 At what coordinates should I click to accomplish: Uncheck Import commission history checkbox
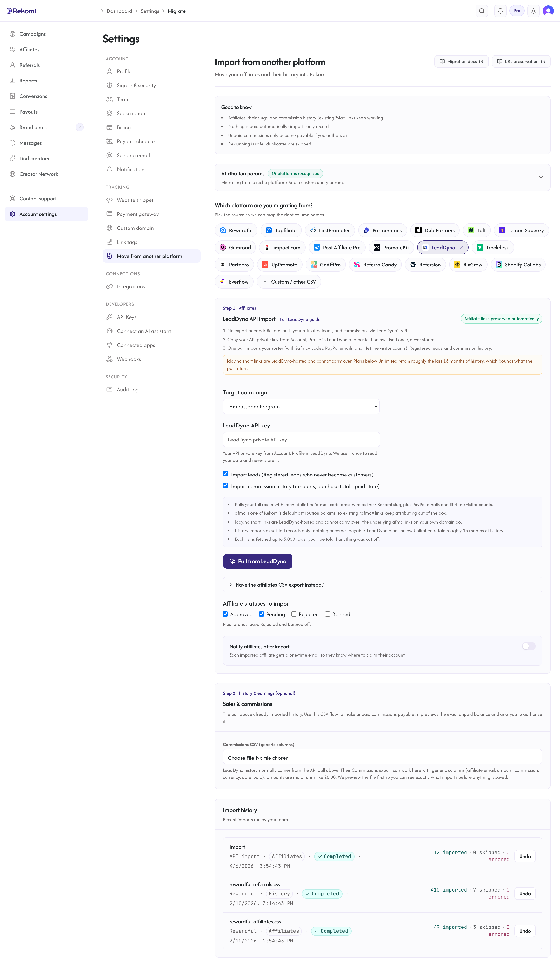226,485
